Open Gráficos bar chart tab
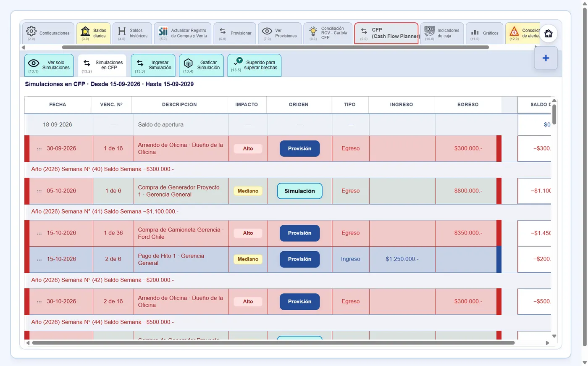This screenshot has width=588, height=366. (x=485, y=33)
